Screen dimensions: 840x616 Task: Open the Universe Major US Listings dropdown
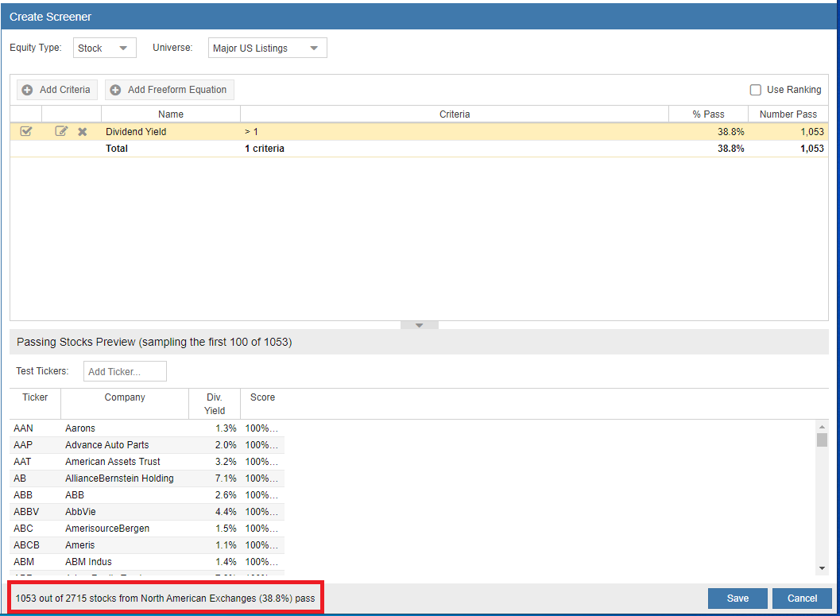[x=267, y=48]
